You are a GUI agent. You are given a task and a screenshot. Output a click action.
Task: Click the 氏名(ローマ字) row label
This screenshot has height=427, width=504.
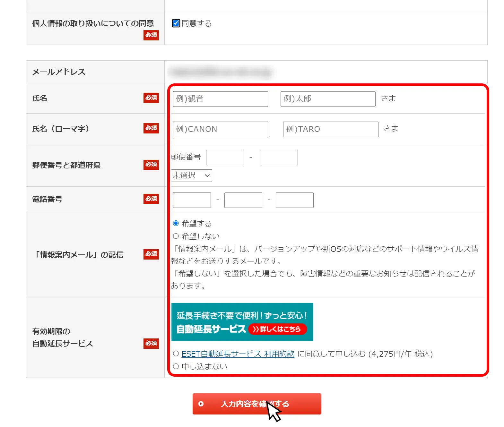[x=61, y=129]
